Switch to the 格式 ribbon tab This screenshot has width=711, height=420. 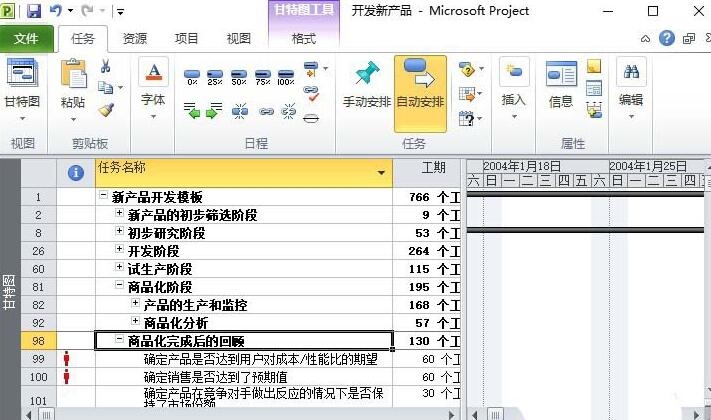303,39
